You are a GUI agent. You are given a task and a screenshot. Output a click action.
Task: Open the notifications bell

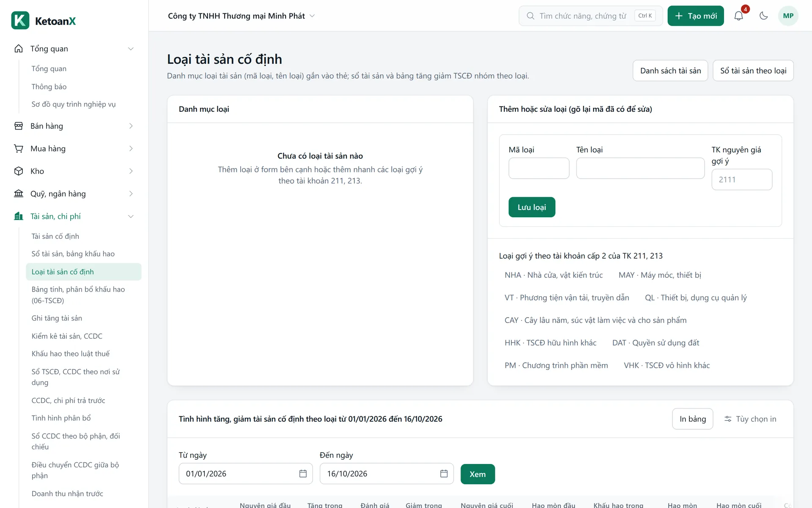tap(738, 16)
